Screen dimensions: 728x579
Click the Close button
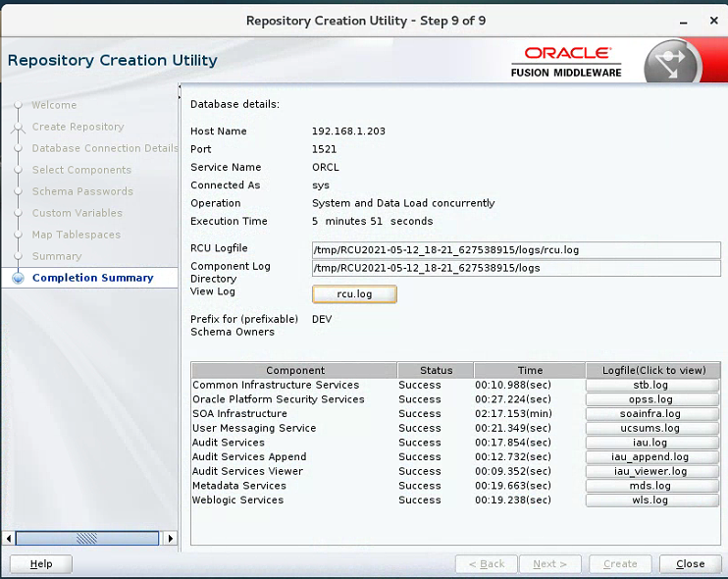(x=691, y=564)
